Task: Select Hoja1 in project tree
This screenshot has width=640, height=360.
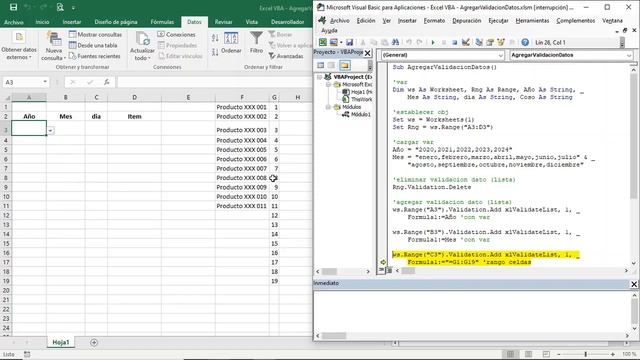Action: (361, 92)
